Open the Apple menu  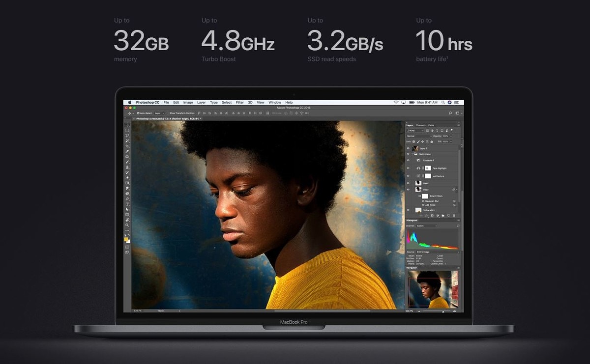pos(130,102)
